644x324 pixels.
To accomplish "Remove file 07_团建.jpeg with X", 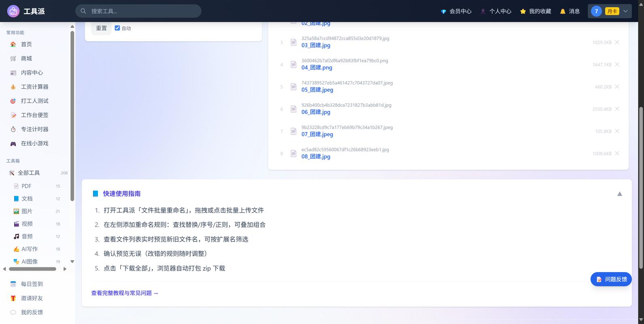I will [x=617, y=131].
